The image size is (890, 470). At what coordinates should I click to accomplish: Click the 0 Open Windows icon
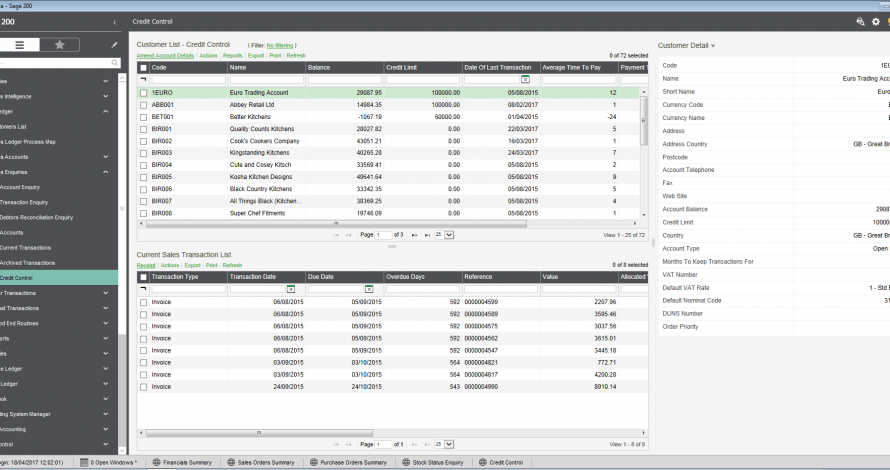[x=84, y=463]
